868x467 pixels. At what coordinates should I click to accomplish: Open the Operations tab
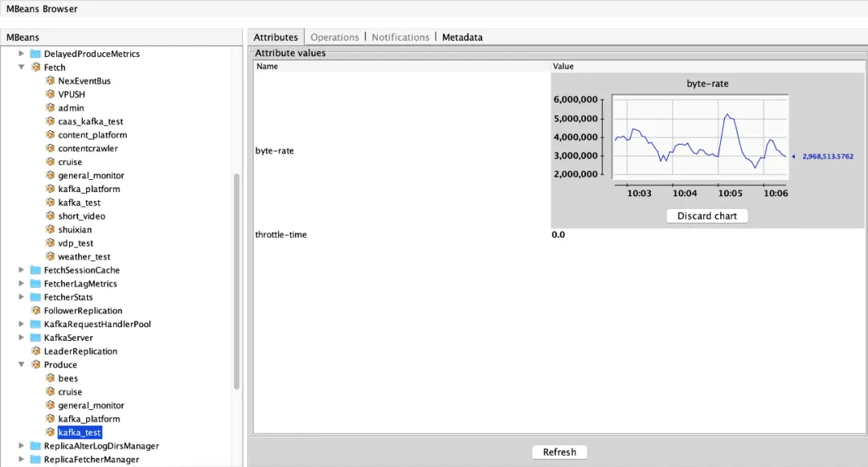(x=334, y=37)
